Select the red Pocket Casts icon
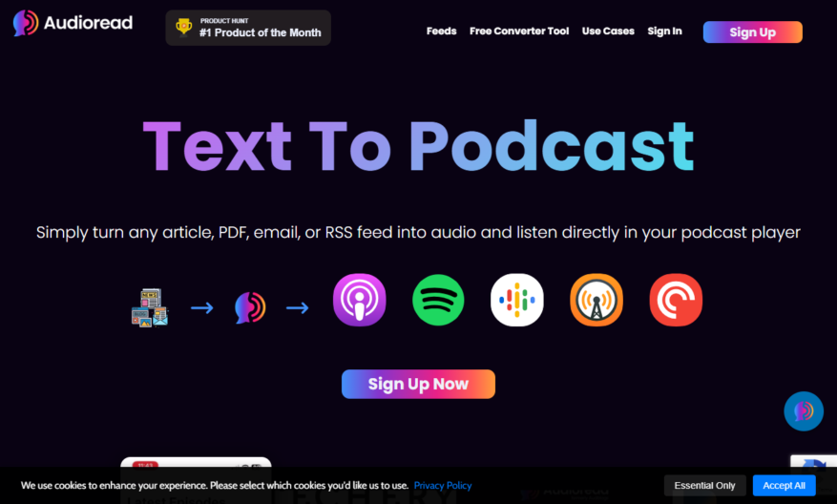 676,300
